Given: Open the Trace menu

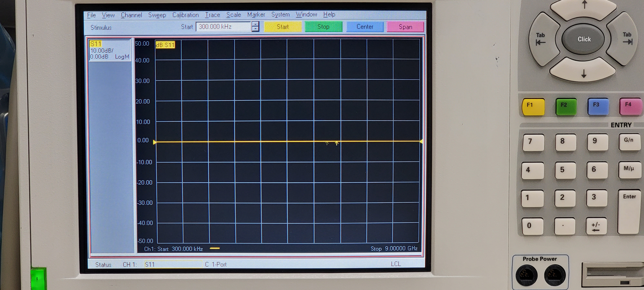Looking at the screenshot, I should (x=212, y=15).
